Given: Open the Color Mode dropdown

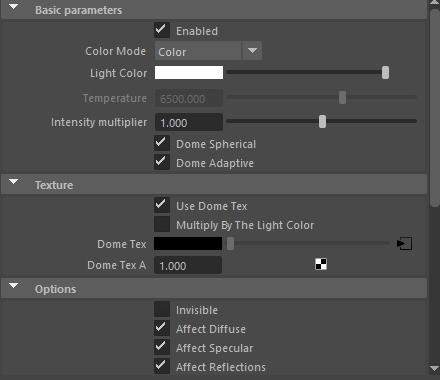Looking at the screenshot, I should click(x=208, y=51).
